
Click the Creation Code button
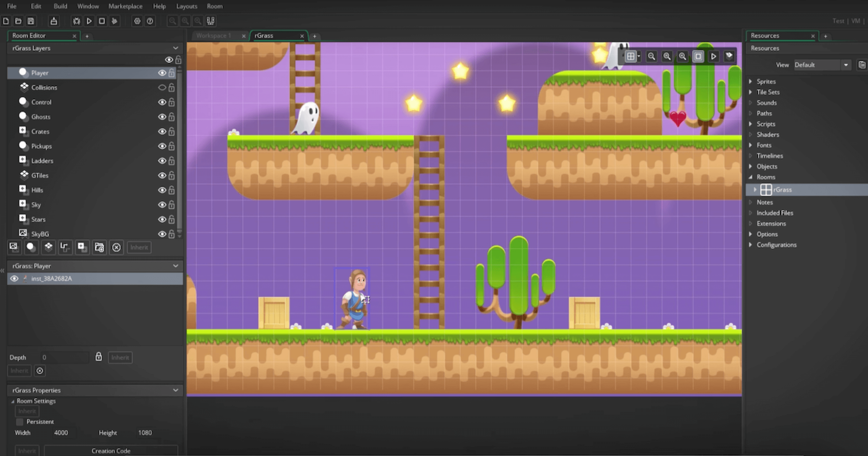pos(111,451)
